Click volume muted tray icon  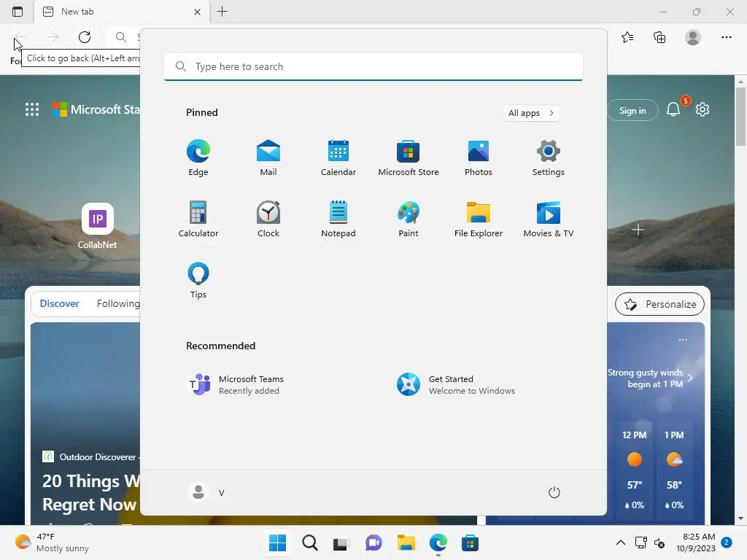click(x=659, y=542)
